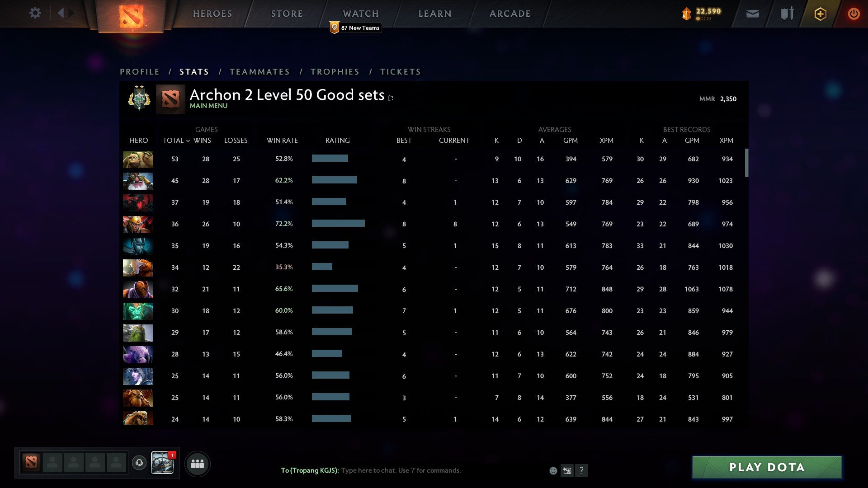Click the screenshot share chat icon

click(566, 470)
